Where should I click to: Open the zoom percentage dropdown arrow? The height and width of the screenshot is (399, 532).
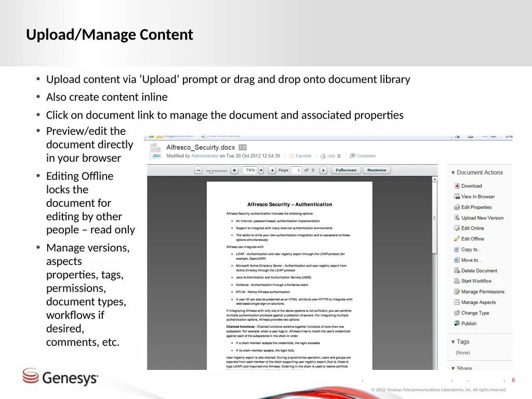click(x=261, y=170)
